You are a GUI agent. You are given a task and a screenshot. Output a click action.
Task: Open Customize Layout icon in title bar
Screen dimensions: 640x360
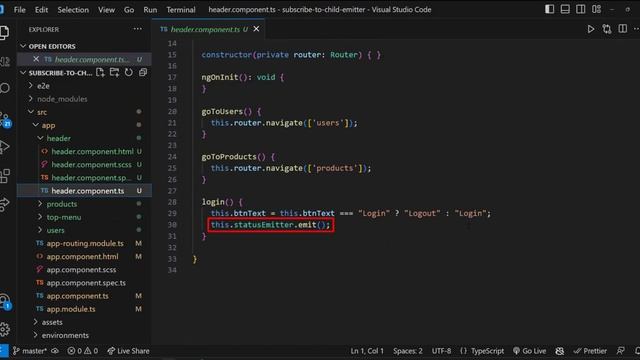596,9
